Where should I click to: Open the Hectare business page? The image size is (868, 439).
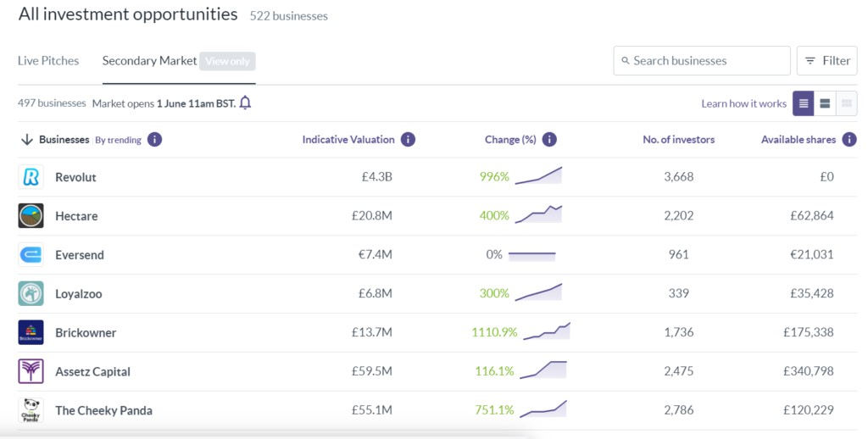click(76, 216)
